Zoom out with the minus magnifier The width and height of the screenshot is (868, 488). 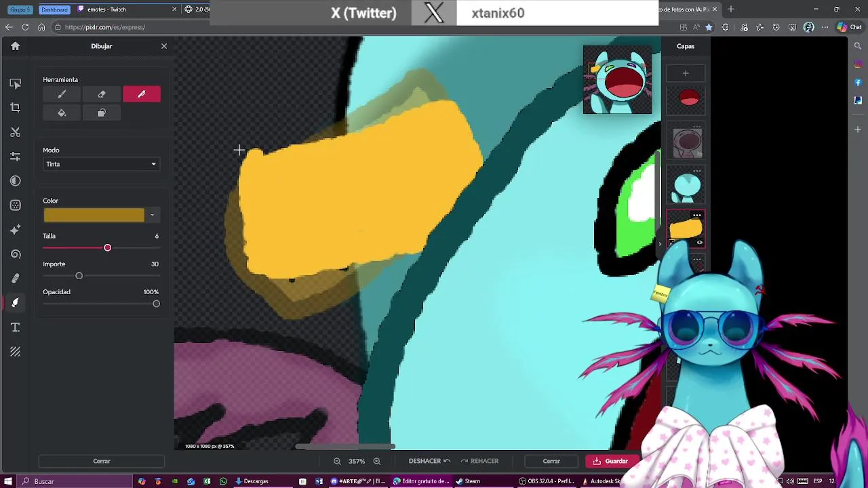[337, 461]
